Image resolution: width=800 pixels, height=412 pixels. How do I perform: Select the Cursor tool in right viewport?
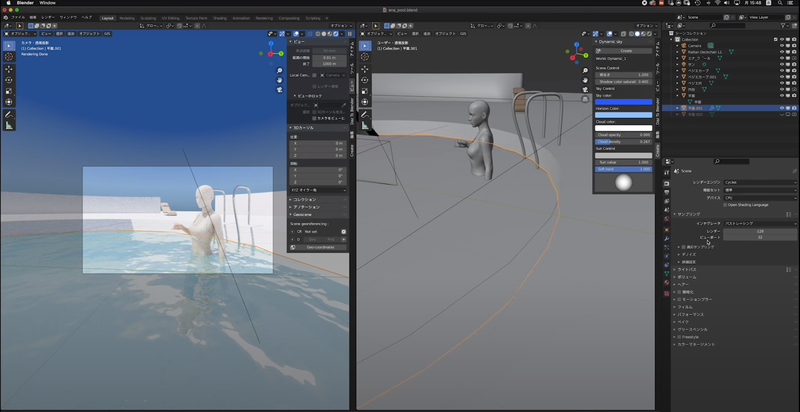(x=365, y=57)
